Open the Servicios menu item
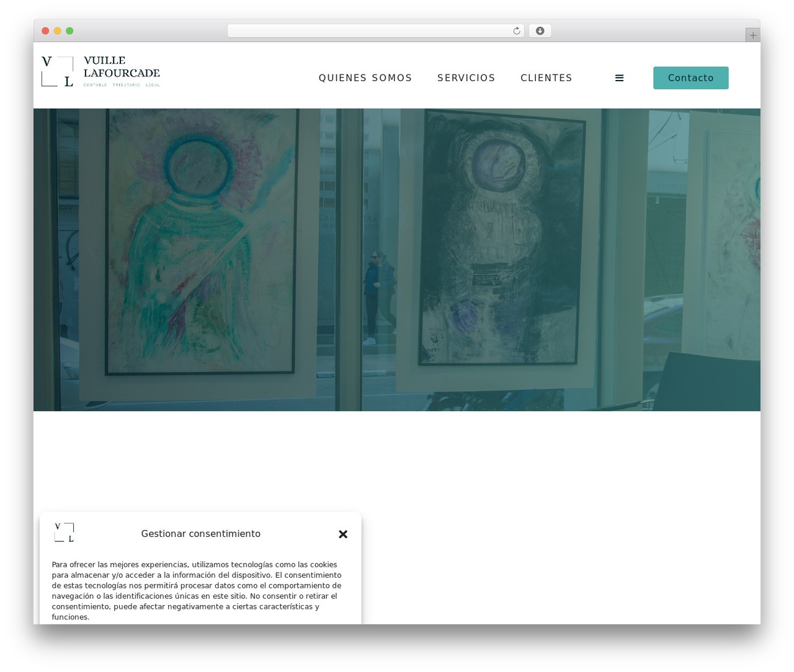 click(466, 78)
